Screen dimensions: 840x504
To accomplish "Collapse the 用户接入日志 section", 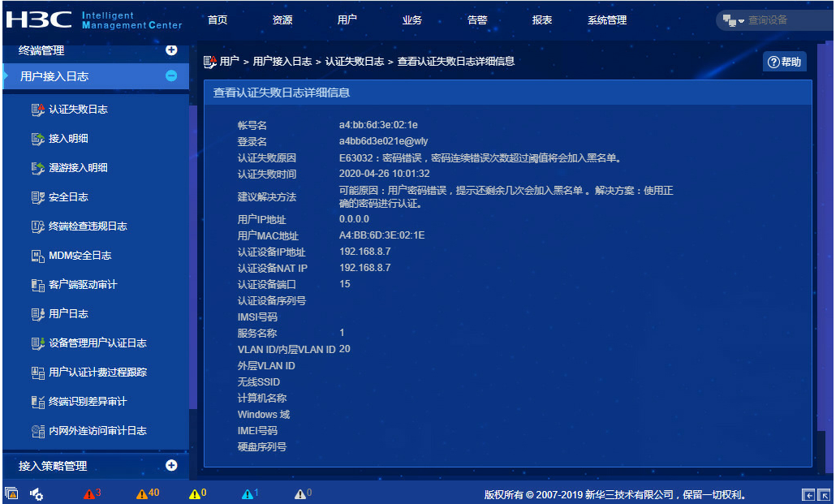I will click(x=171, y=75).
